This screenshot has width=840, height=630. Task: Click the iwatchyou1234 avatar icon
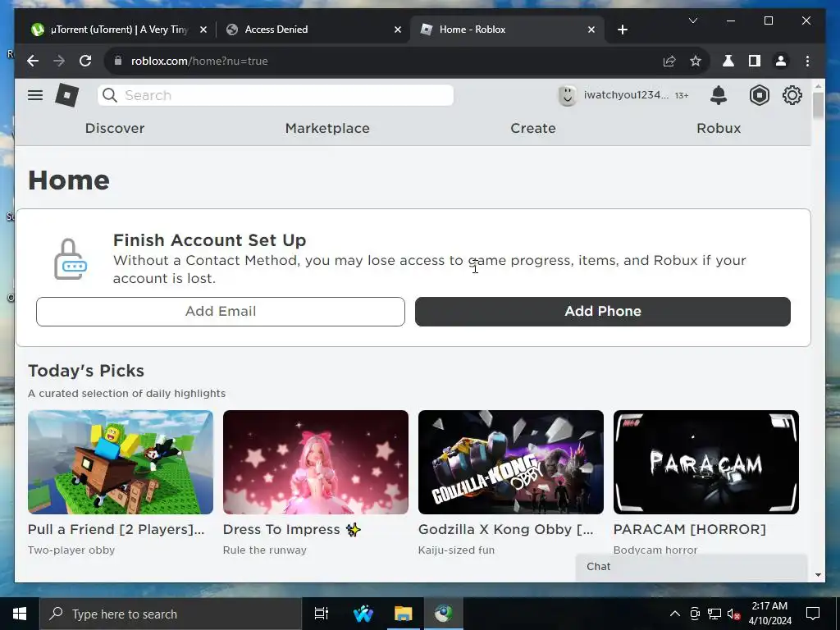tap(568, 95)
